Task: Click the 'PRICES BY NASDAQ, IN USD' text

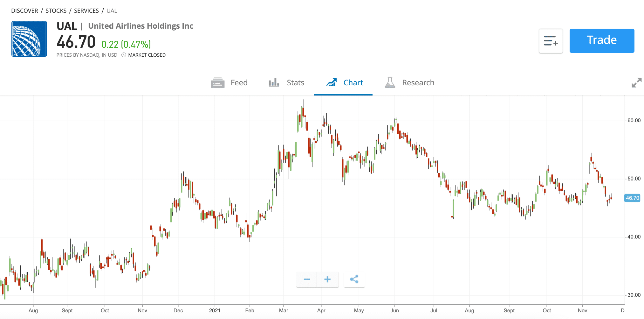Action: coord(87,55)
